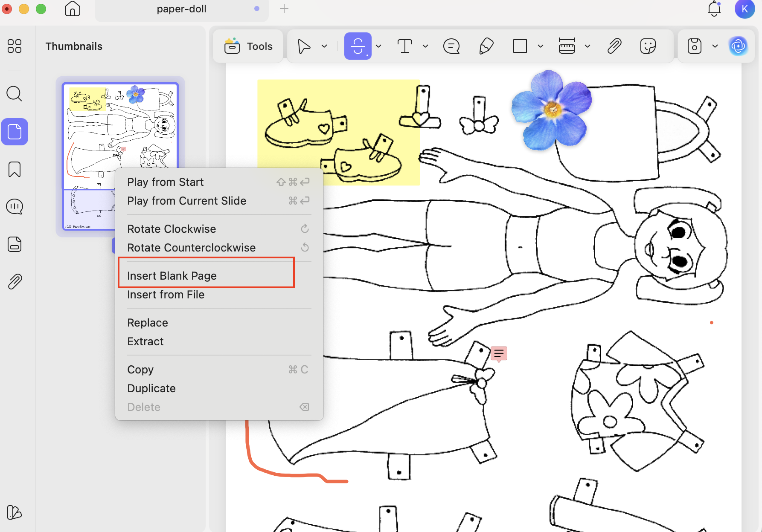
Task: Click Duplicate in the context menu
Action: 151,388
